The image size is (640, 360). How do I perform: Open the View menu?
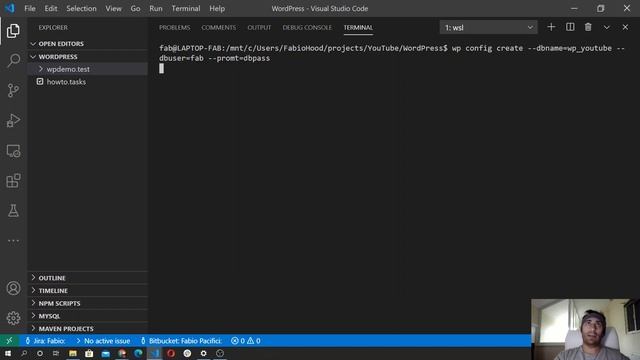point(113,8)
